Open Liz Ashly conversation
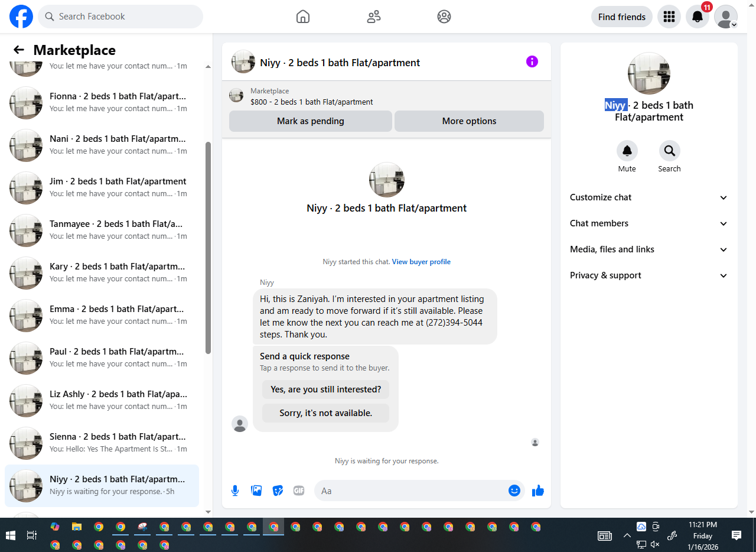 point(102,401)
